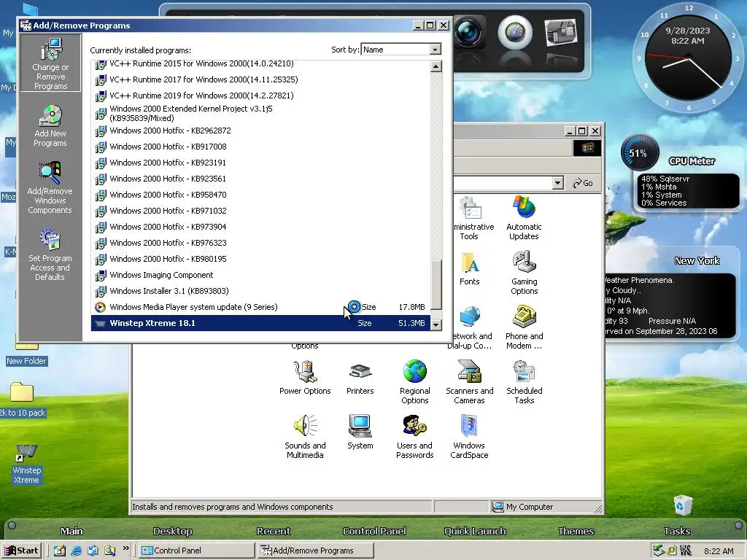Click the analog clock widget

pos(688,59)
